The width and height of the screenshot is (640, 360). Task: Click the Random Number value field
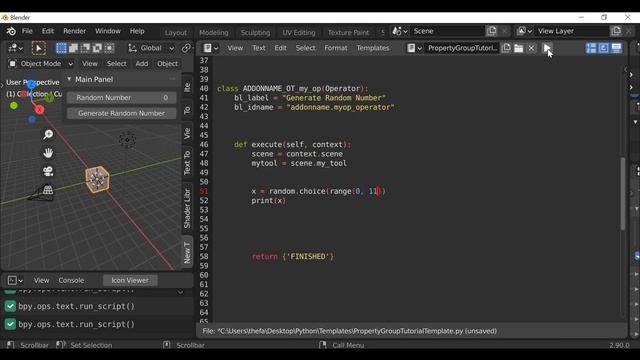(x=122, y=98)
